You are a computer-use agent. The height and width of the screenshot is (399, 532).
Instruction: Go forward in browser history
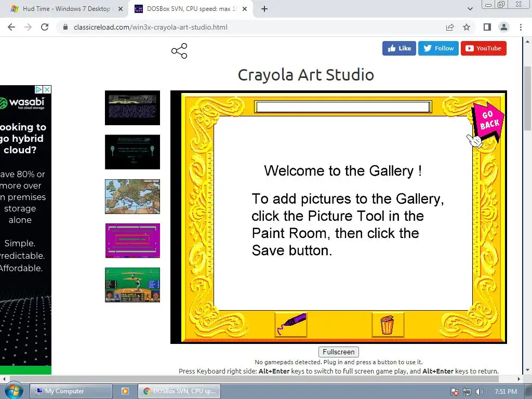pos(28,27)
